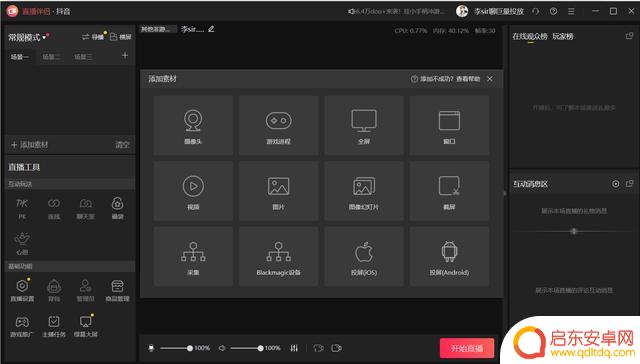Image resolution: width=640 pixels, height=364 pixels.
Task: Pop out the 互动消息区 panel
Action: [629, 184]
